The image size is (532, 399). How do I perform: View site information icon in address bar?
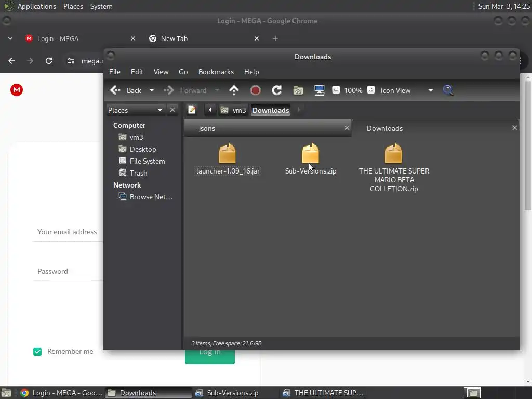pyautogui.click(x=71, y=61)
